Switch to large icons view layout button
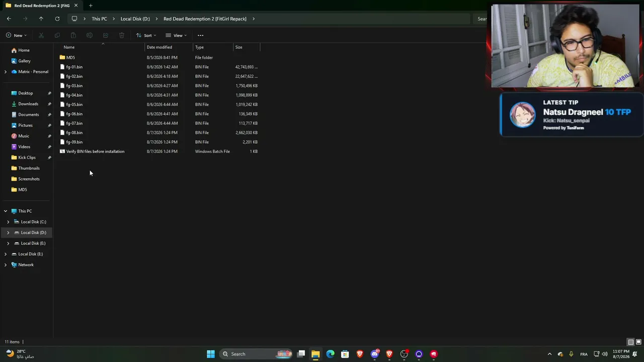The height and width of the screenshot is (362, 644). [638, 342]
